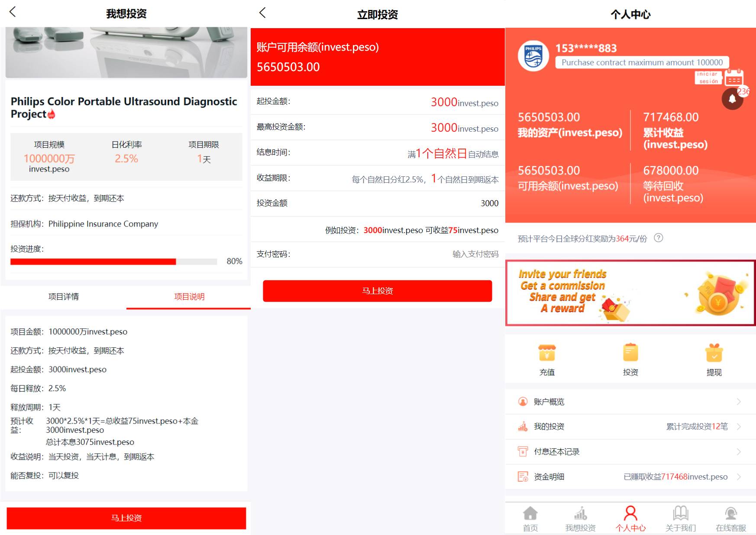Tap the 付息还本记录 record icon
Viewport: 756px width, 535px height.
coord(523,451)
